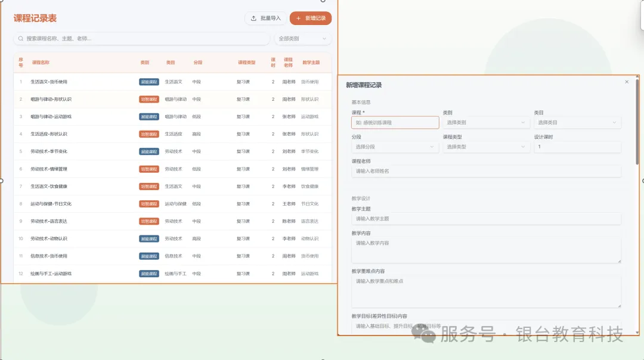
Task: Select the row 绘画与手工-运动游戏
Action: pyautogui.click(x=172, y=274)
